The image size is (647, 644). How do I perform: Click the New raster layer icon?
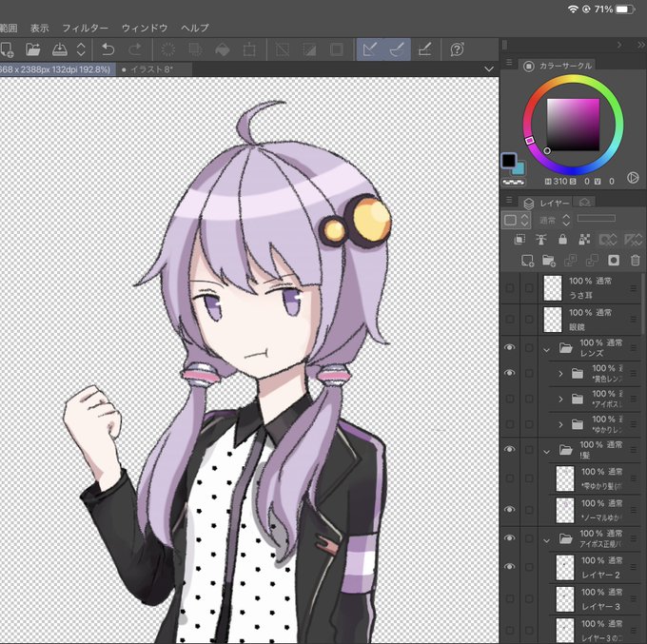coord(527,261)
